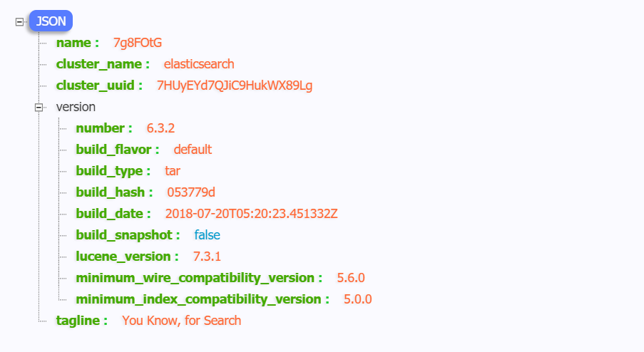Click the blue JSON root badge

point(51,21)
